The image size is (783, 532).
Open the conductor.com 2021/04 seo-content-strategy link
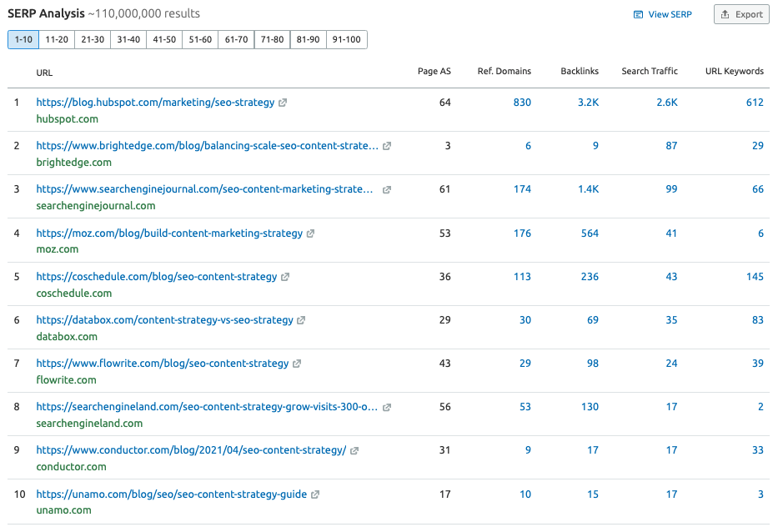191,450
